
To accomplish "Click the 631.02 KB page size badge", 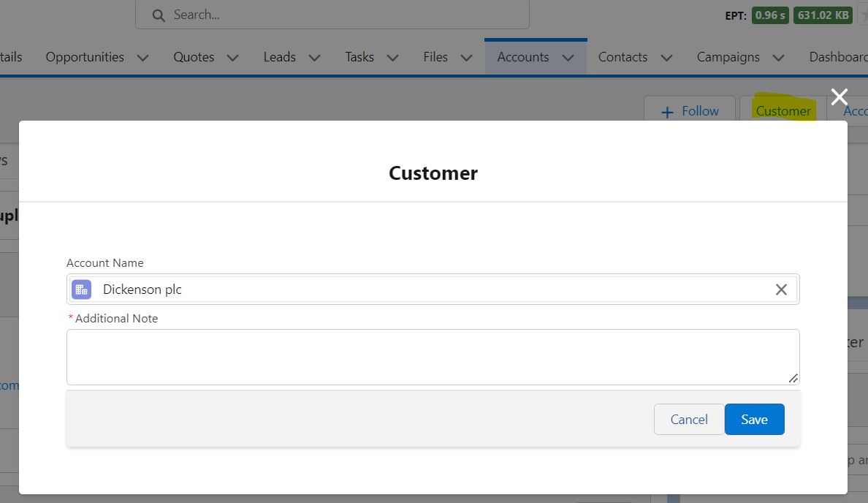I will point(823,14).
